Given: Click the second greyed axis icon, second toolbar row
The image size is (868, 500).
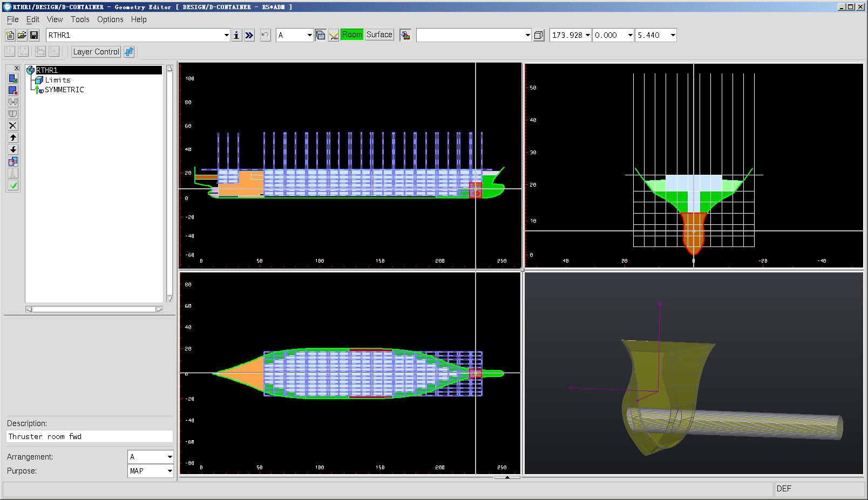Looking at the screenshot, I should pos(23,51).
